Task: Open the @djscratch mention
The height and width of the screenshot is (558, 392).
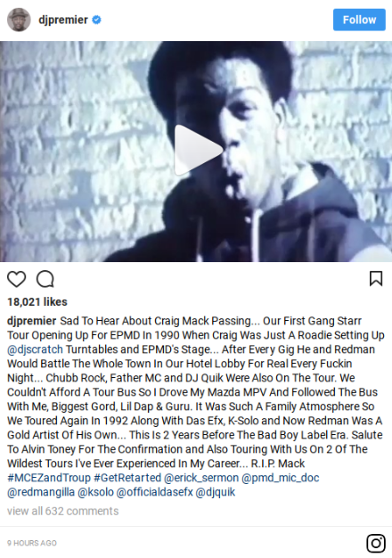Action: [x=36, y=349]
